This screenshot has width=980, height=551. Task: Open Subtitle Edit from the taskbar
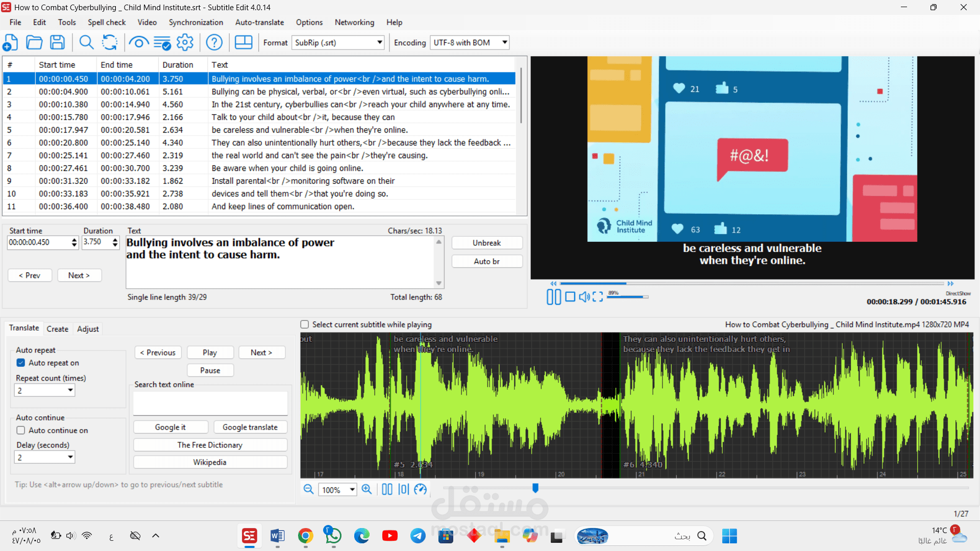[249, 536]
